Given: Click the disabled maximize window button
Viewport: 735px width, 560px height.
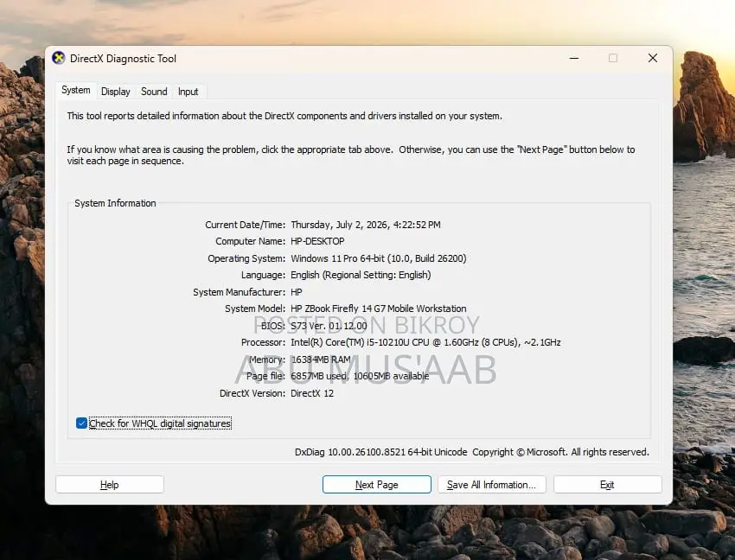Looking at the screenshot, I should (613, 58).
